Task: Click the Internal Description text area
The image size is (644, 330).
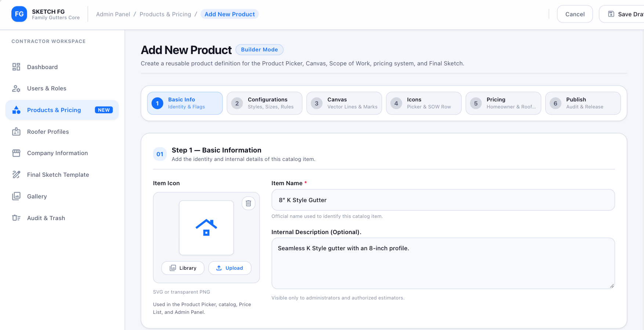Action: click(443, 263)
